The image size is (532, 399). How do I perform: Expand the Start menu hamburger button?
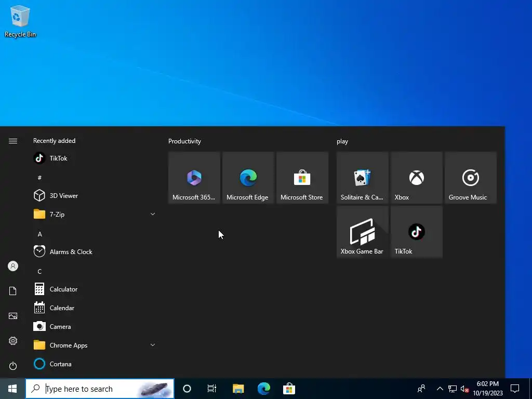(13, 141)
